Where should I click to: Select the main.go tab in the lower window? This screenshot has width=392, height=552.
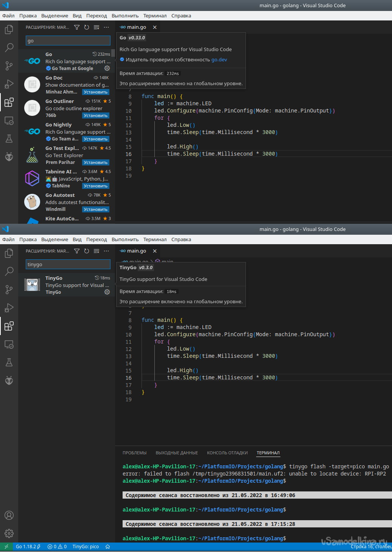138,251
